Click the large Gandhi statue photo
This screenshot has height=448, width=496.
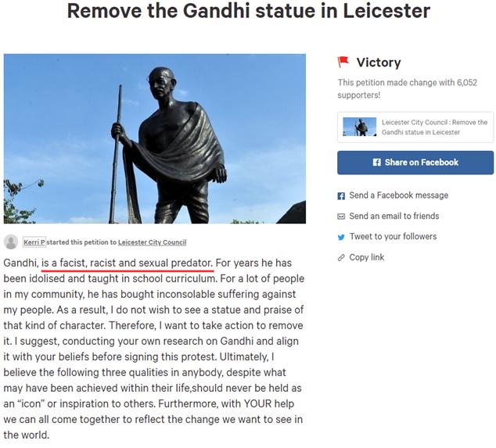tap(155, 139)
